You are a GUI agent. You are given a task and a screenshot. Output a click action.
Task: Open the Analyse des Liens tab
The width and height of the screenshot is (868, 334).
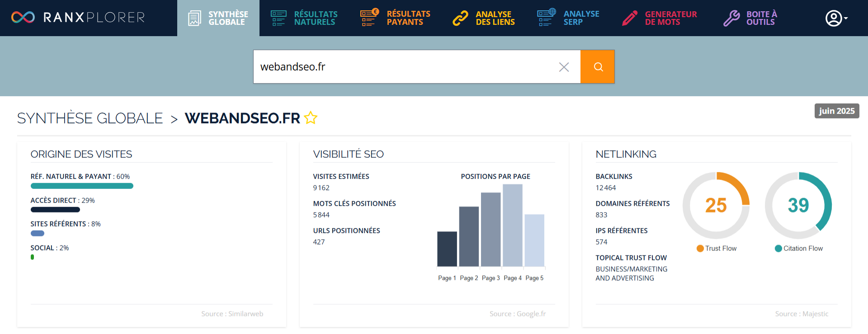coord(484,18)
